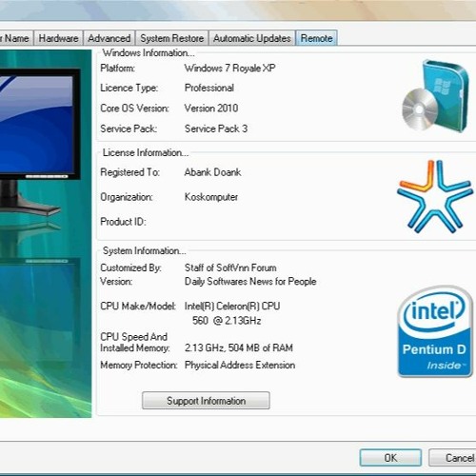Switch to the Hardware tab
Screen dimensions: 476x476
tap(58, 38)
